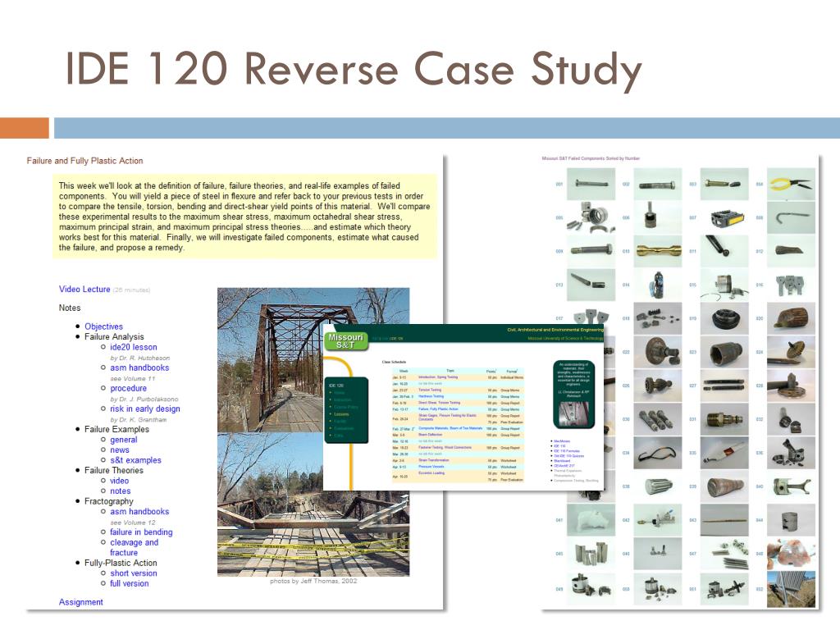Open the bent J-hook thumbnail
840x630 pixels.
point(792,217)
